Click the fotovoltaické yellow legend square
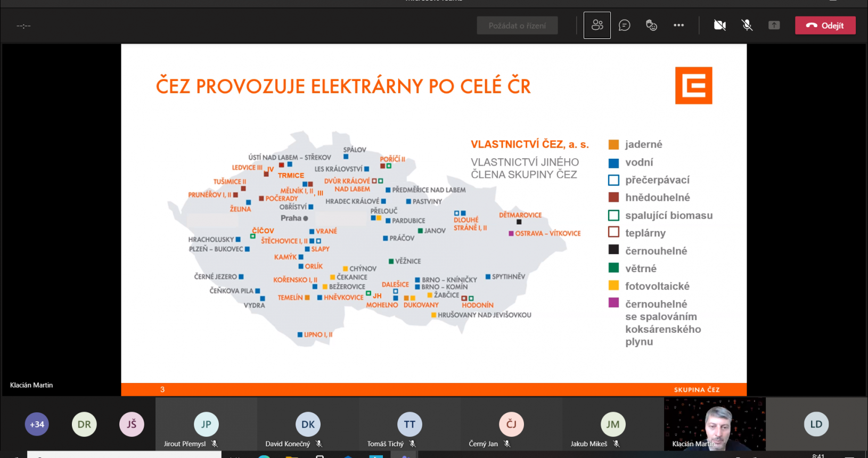Screen dimensions: 868x458 (613, 285)
